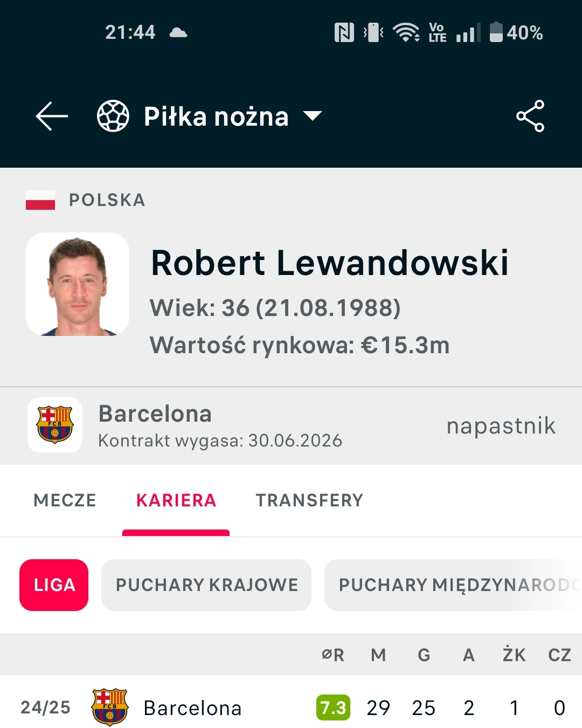
Task: Tap the Wi-Fi status bar icon
Action: coord(406,32)
